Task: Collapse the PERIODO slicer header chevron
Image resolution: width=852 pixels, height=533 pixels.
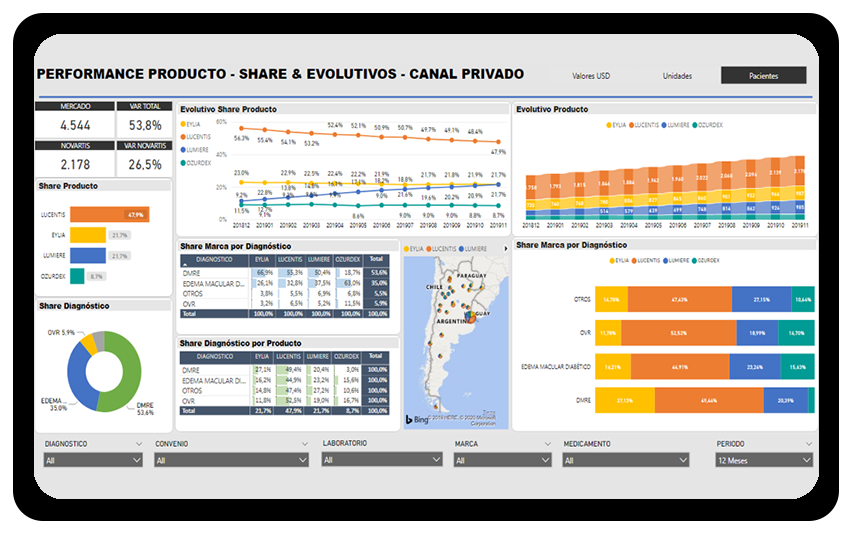Action: click(808, 442)
